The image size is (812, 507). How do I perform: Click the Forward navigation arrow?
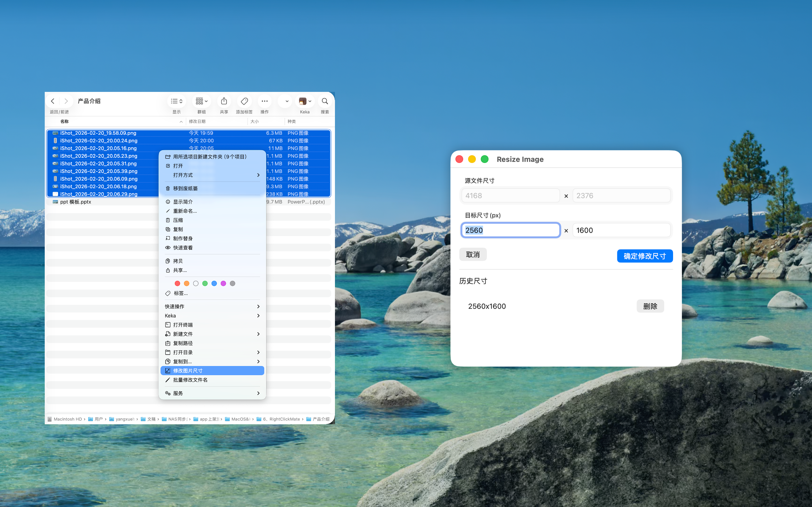pyautogui.click(x=66, y=101)
